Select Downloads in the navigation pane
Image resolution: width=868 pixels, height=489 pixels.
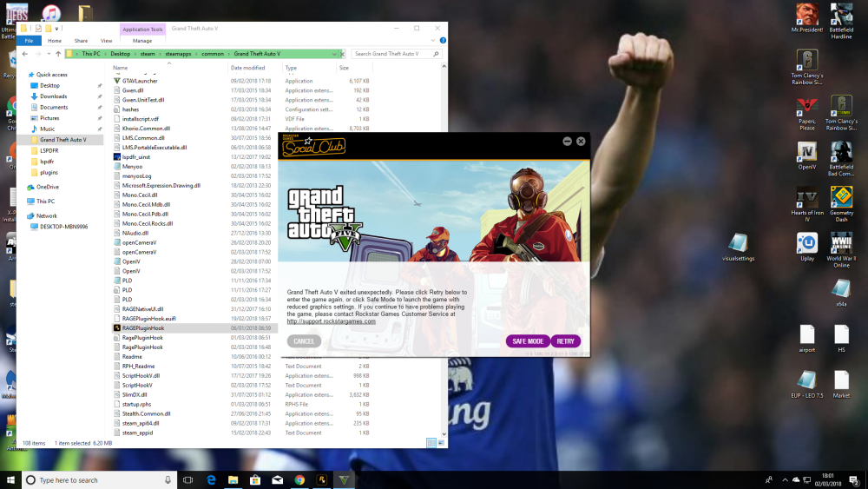pos(53,96)
